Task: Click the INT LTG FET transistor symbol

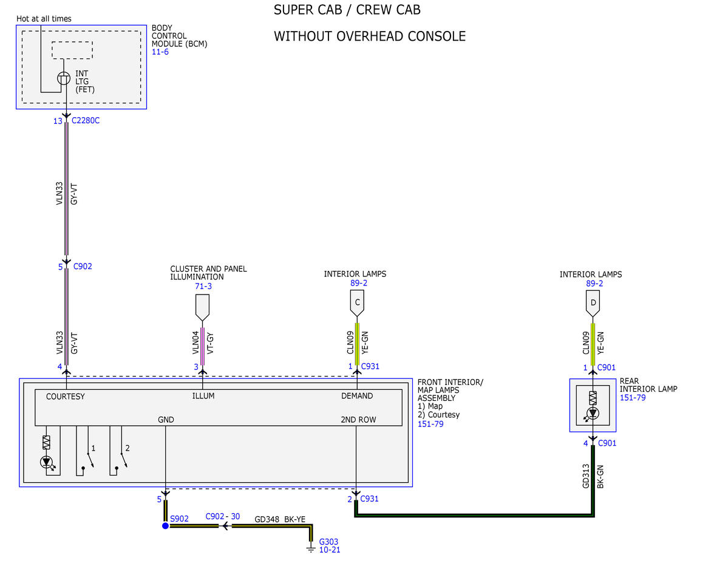Action: coord(64,78)
